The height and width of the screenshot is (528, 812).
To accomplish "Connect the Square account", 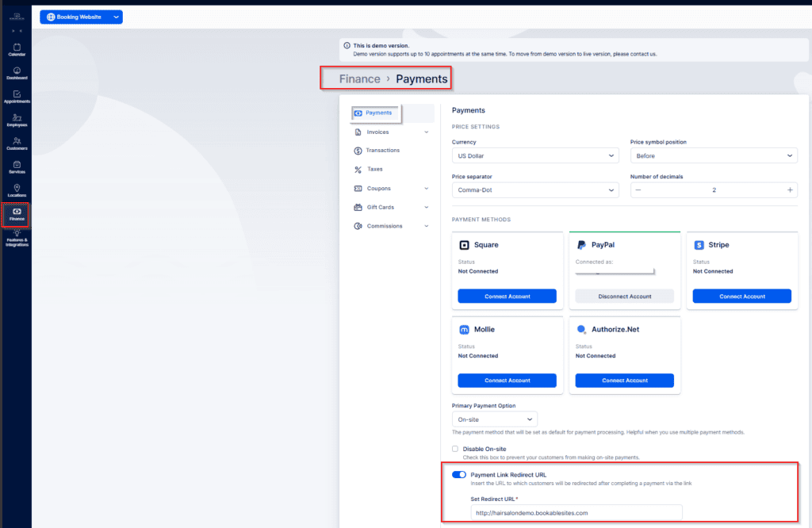I will point(507,296).
